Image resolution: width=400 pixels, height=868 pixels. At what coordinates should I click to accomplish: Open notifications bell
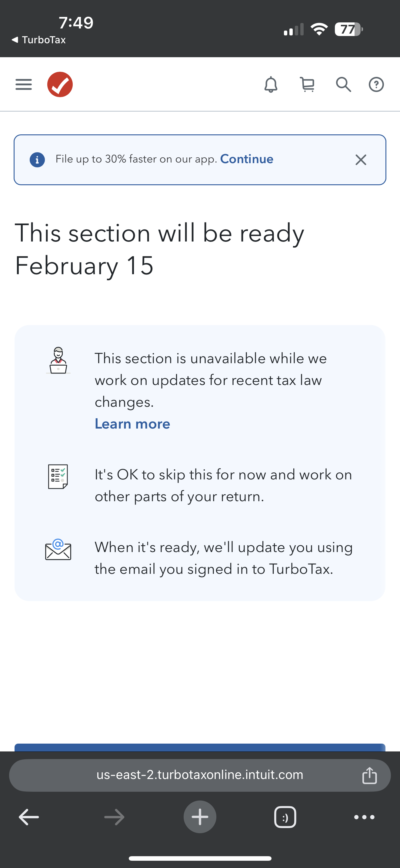(271, 84)
